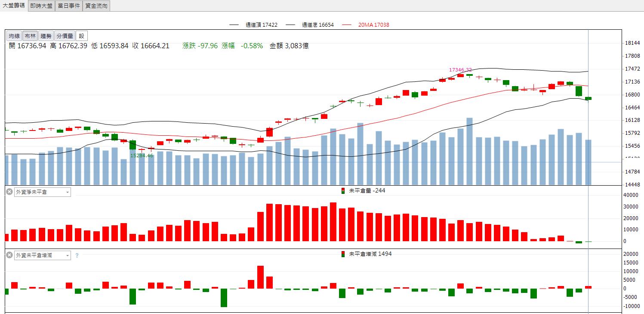Toggle the 分價量 volume-by-price overlay

click(x=65, y=36)
